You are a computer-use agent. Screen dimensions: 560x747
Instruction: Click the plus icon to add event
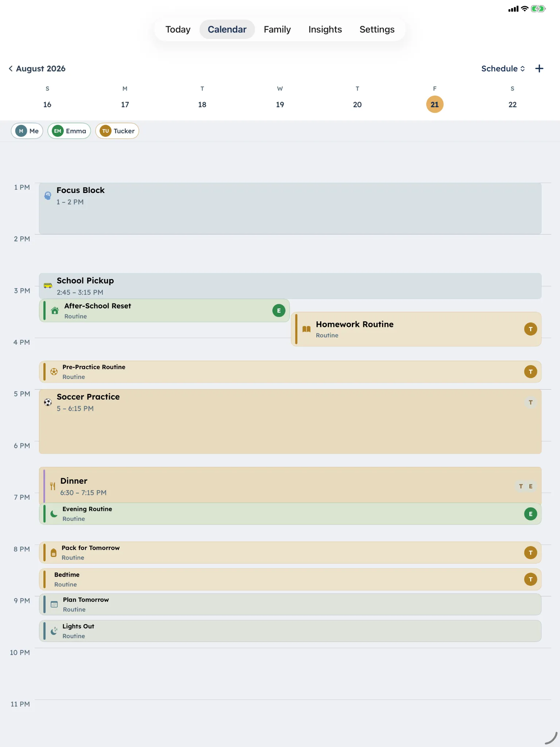pos(539,69)
